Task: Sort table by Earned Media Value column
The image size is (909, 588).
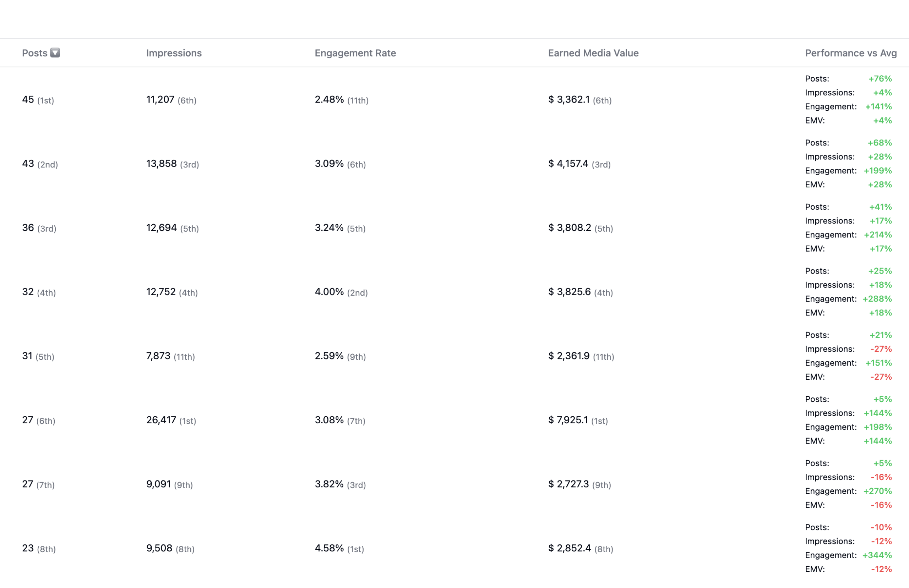Action: [592, 53]
